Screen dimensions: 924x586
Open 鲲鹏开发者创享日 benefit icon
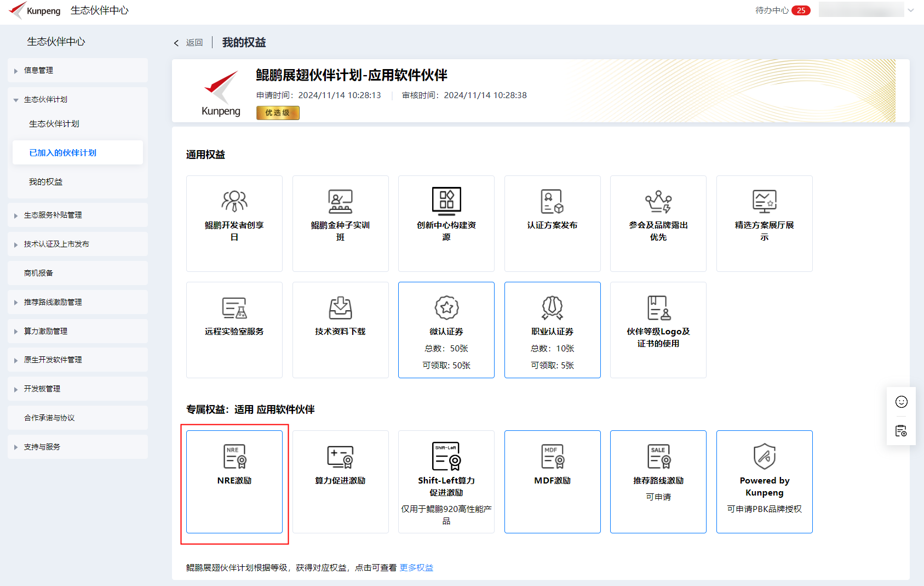234,201
